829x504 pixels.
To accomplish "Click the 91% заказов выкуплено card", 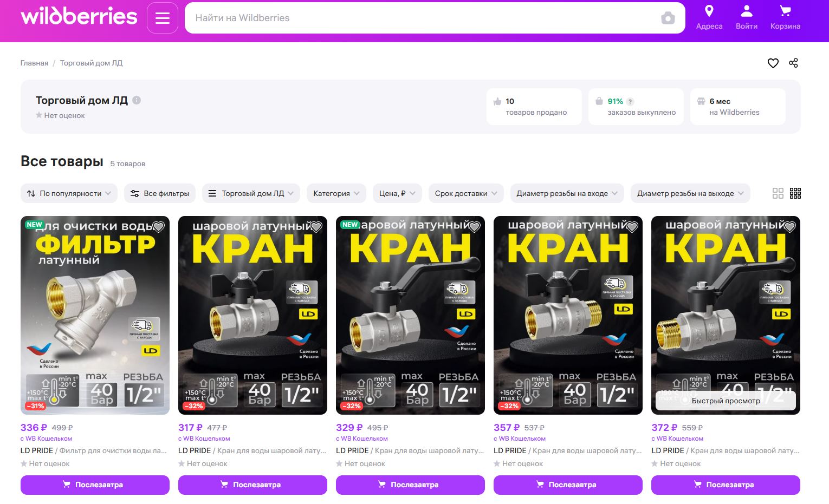I will (x=636, y=107).
